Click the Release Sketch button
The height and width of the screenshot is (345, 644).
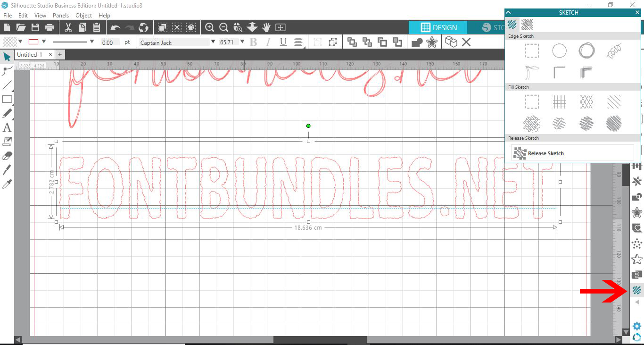click(572, 153)
